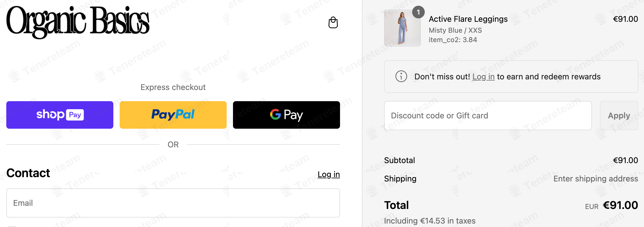Click the Discount code or Gift card field
Screen dimensions: 644x227
488,116
